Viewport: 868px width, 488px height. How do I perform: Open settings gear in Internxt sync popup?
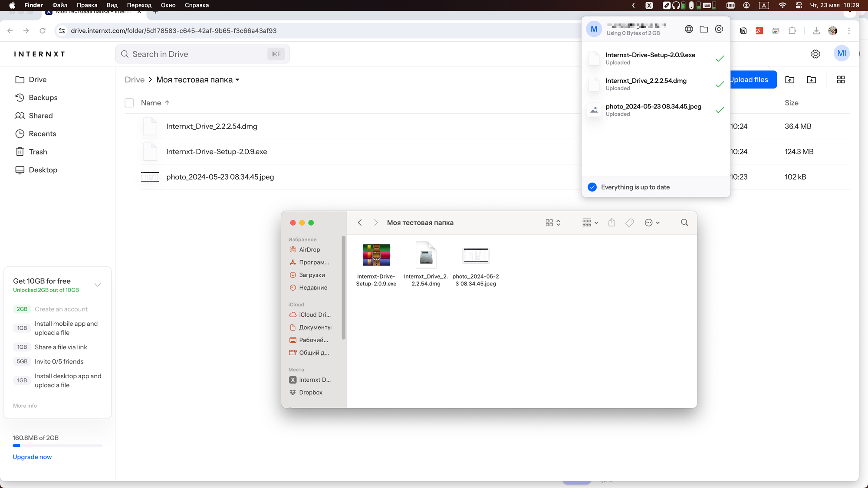click(x=719, y=29)
